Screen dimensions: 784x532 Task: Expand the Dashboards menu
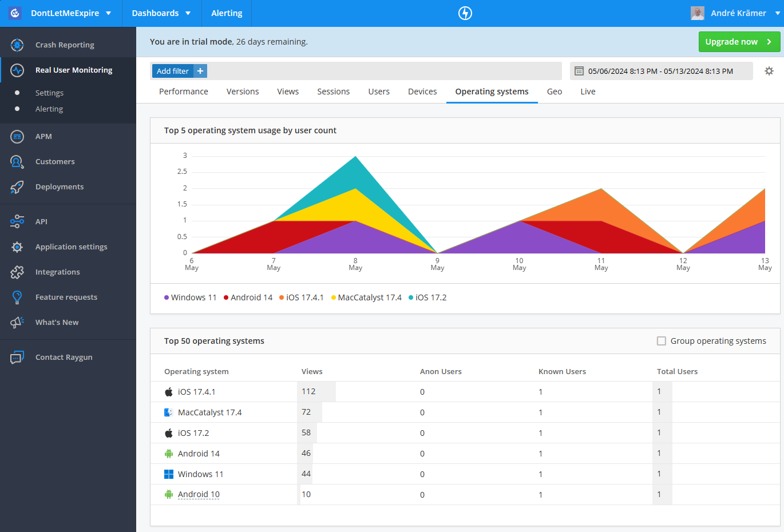click(x=161, y=13)
